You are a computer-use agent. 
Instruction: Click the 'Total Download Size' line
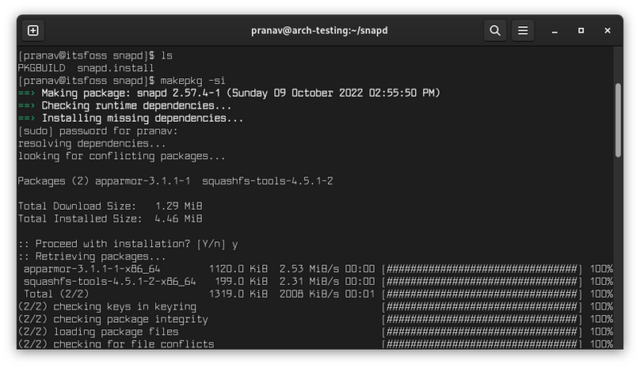tap(110, 206)
